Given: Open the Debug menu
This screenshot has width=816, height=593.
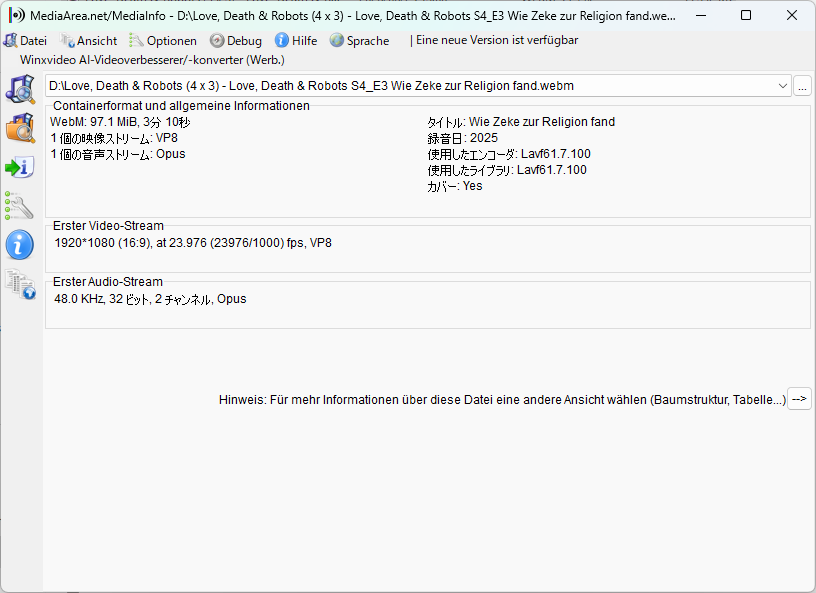Looking at the screenshot, I should 236,41.
